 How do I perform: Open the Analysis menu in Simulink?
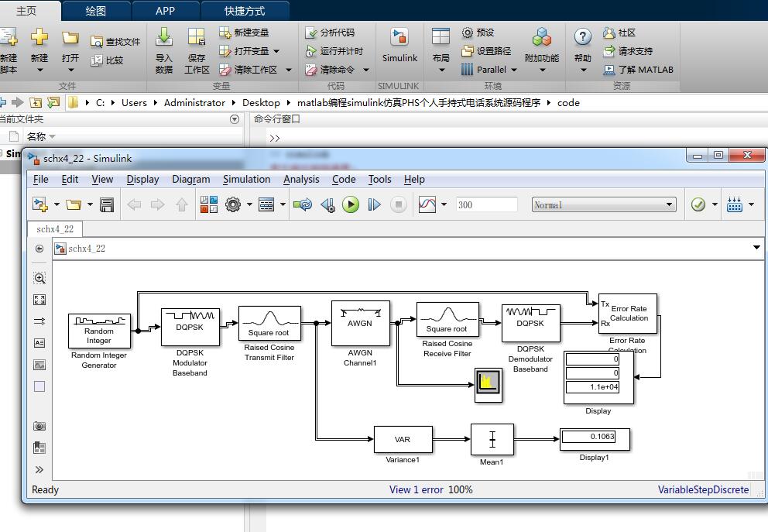point(301,180)
